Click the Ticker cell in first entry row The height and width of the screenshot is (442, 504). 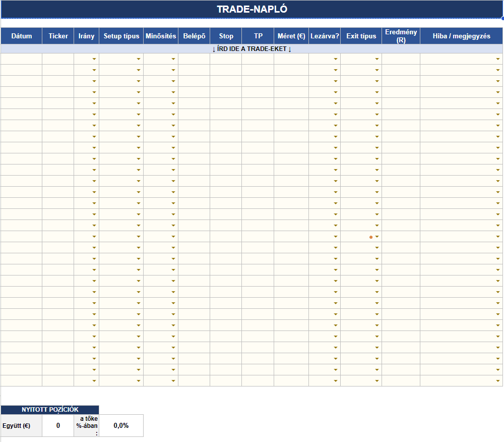(58, 59)
